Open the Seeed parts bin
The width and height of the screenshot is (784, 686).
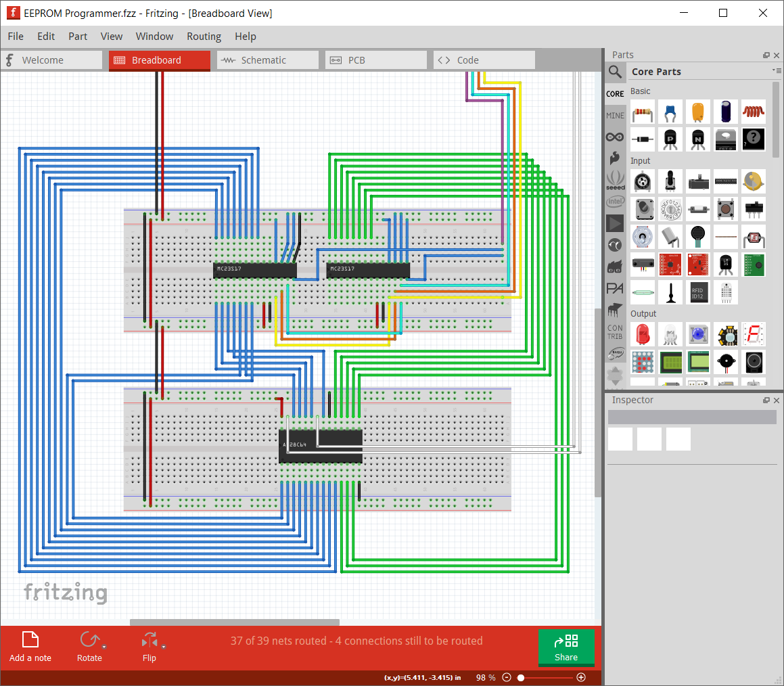[615, 180]
